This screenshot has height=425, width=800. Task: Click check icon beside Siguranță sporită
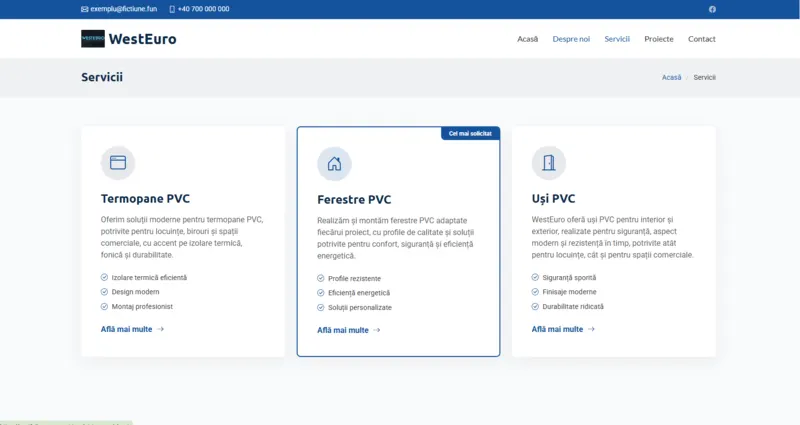(x=535, y=277)
